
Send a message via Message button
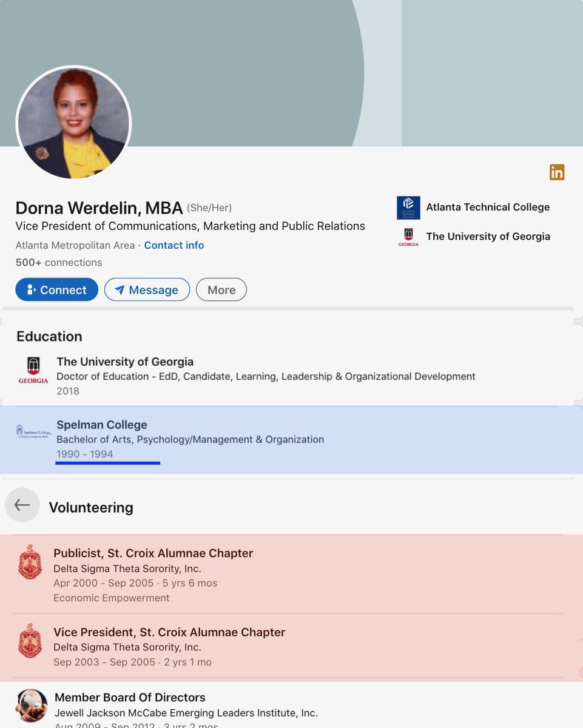pos(147,290)
